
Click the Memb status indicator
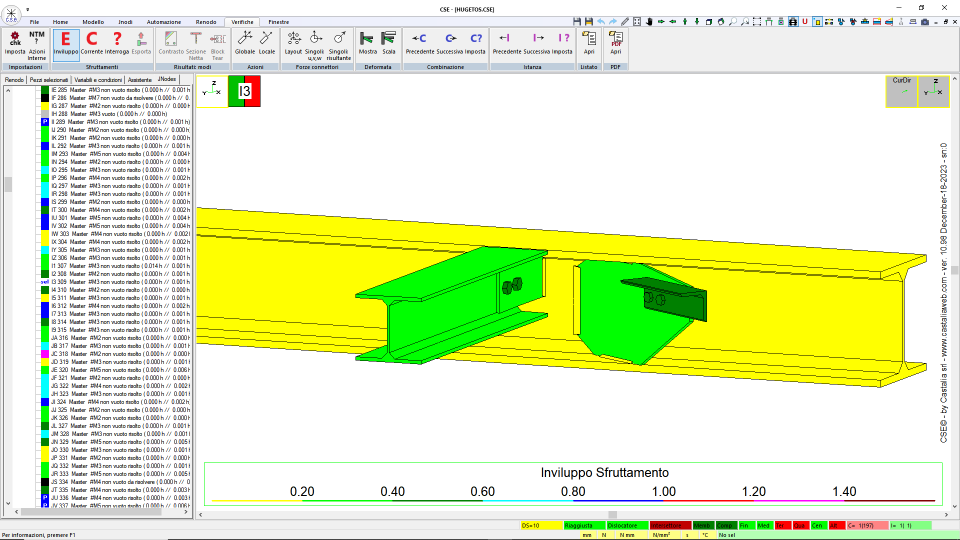pos(703,525)
